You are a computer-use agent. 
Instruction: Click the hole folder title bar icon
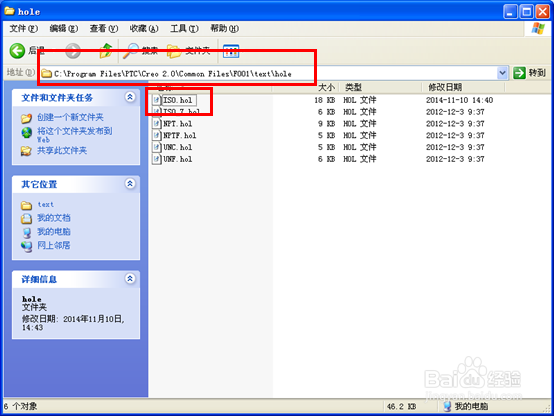(10, 11)
